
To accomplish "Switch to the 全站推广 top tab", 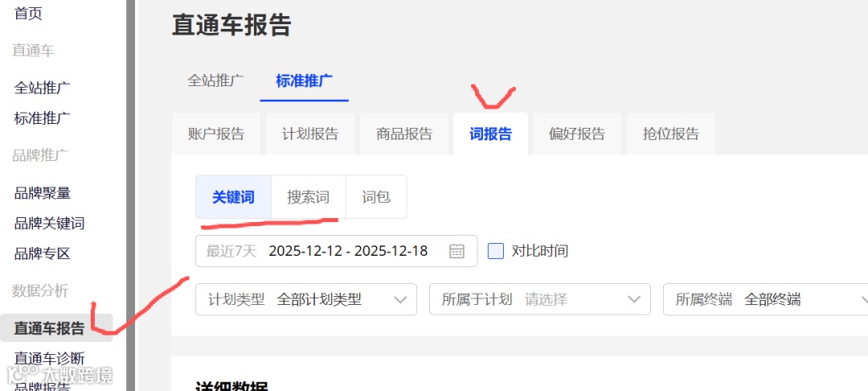I will click(x=215, y=81).
